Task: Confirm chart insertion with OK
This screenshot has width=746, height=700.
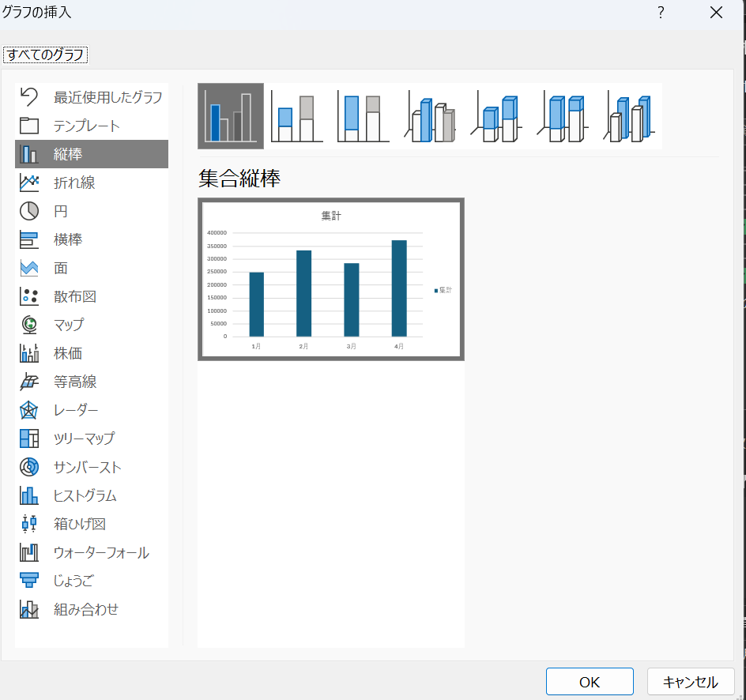Action: [590, 682]
